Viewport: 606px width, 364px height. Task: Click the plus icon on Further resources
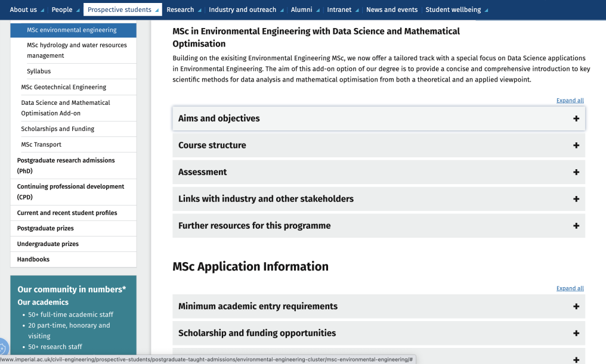coord(576,226)
